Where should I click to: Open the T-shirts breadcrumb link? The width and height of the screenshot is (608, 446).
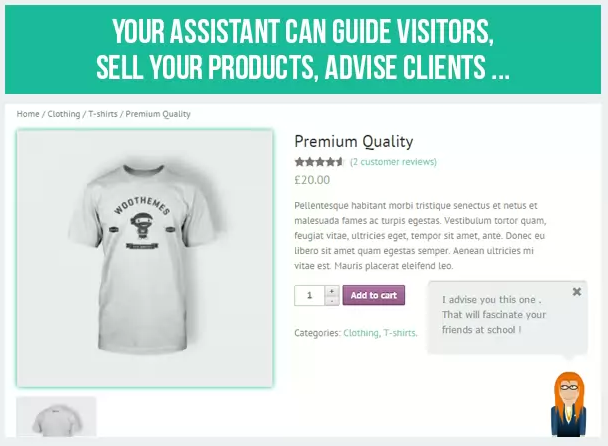tap(103, 114)
